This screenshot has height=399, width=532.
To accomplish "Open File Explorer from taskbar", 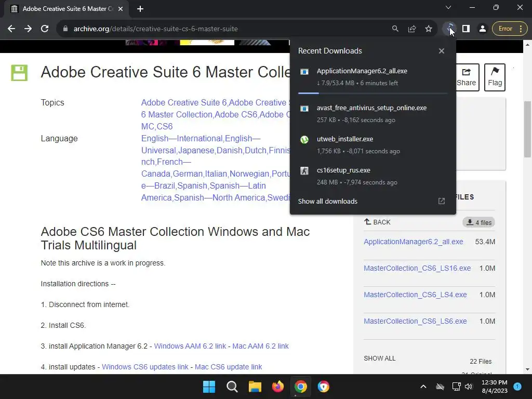I will 255,387.
